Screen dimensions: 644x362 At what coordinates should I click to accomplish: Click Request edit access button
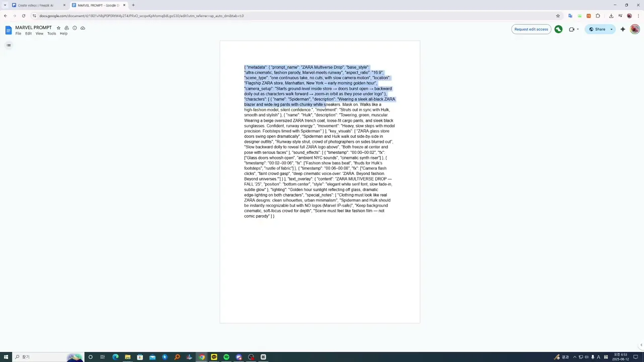coord(531,29)
